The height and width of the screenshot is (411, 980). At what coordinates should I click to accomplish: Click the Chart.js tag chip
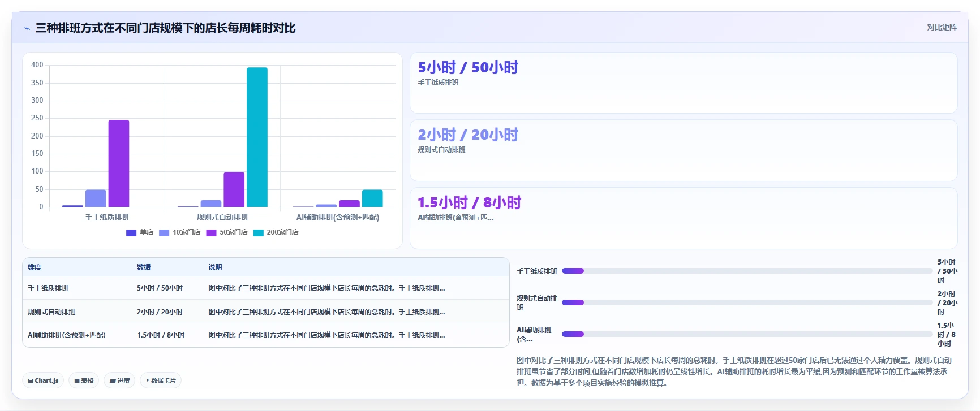pos(43,380)
